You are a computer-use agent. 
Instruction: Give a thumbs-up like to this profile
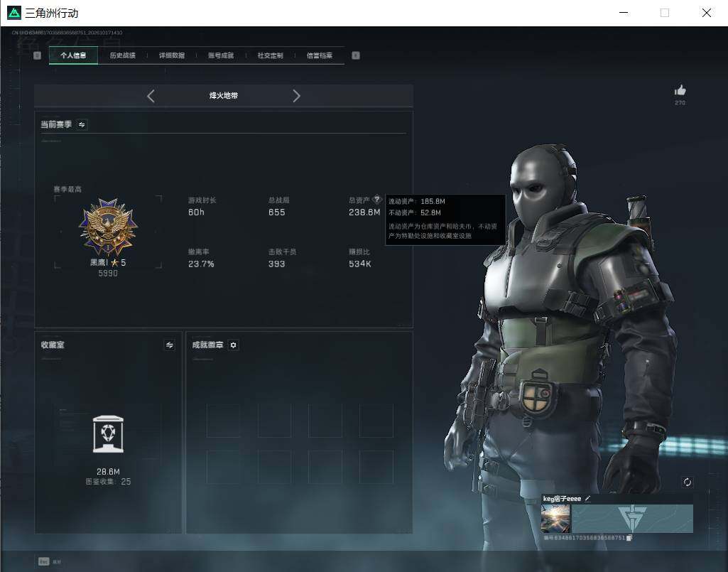680,90
